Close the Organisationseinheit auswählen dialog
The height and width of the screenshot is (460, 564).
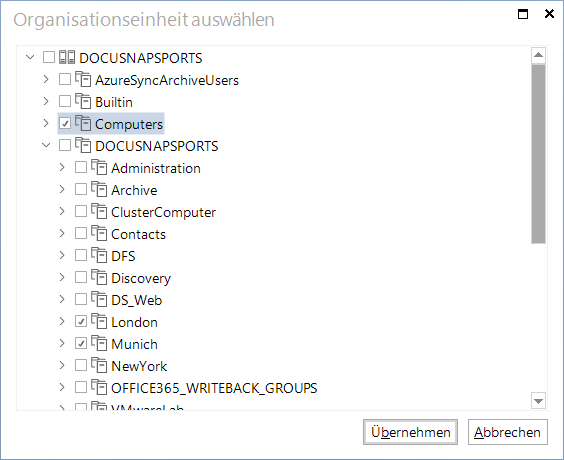549,14
